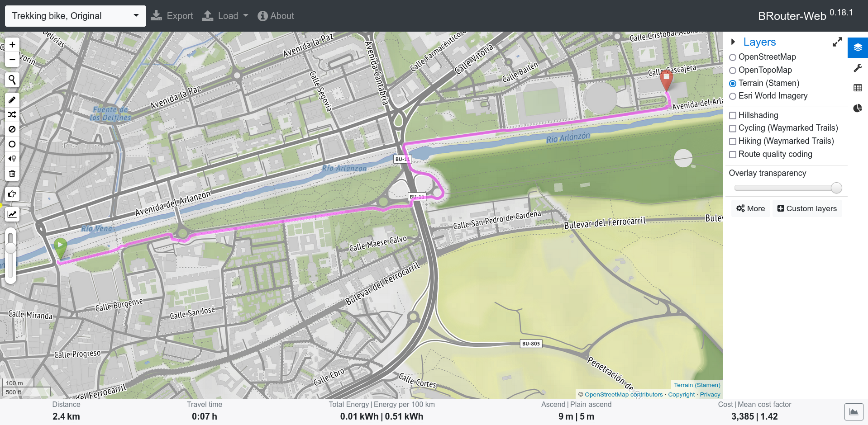The height and width of the screenshot is (425, 868).
Task: Click the Overlay transparency slider handle
Action: point(836,188)
